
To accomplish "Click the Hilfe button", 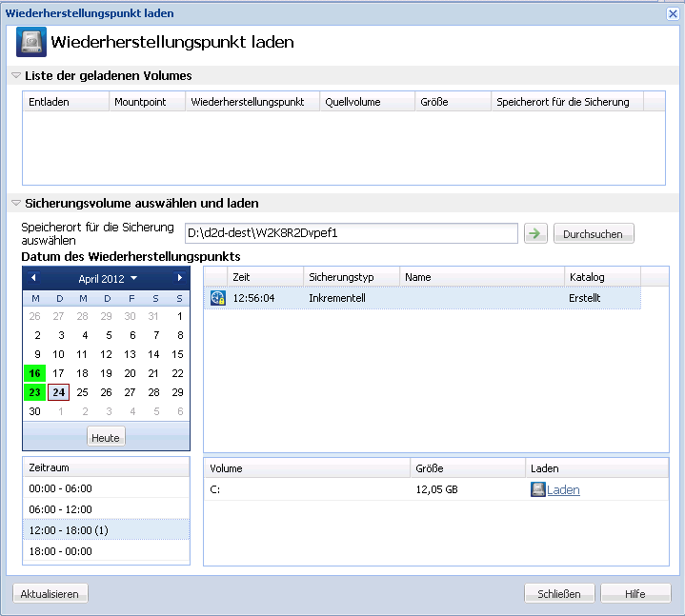I will [635, 594].
